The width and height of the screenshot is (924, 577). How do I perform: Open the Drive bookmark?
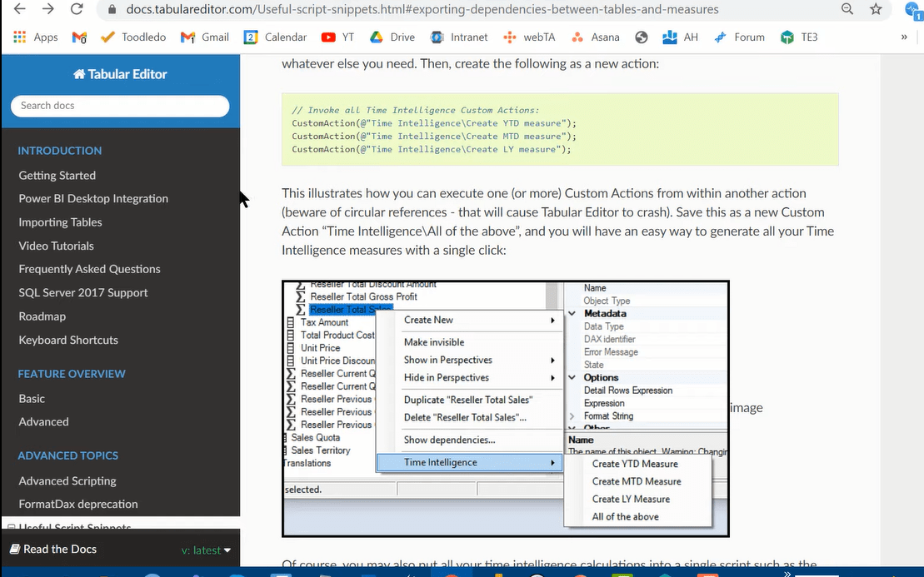[x=392, y=37]
